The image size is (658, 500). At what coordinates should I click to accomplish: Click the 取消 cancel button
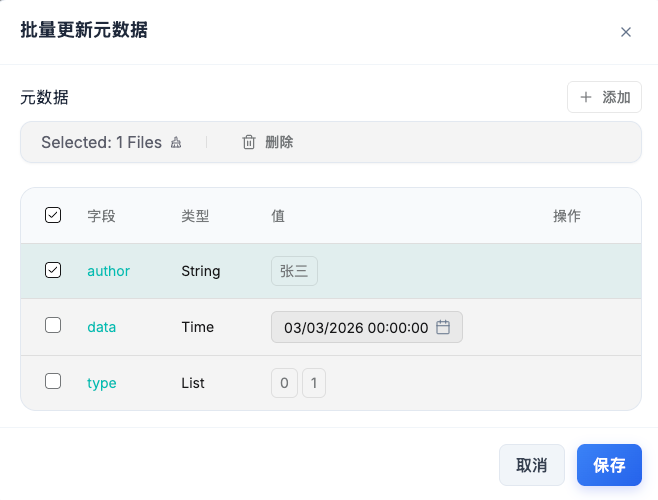(532, 465)
